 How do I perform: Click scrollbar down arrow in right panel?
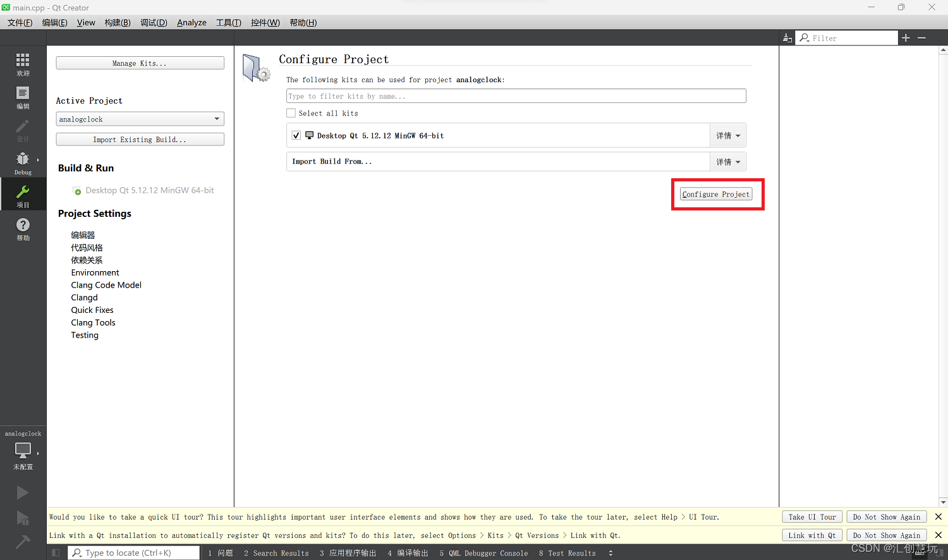point(943,502)
